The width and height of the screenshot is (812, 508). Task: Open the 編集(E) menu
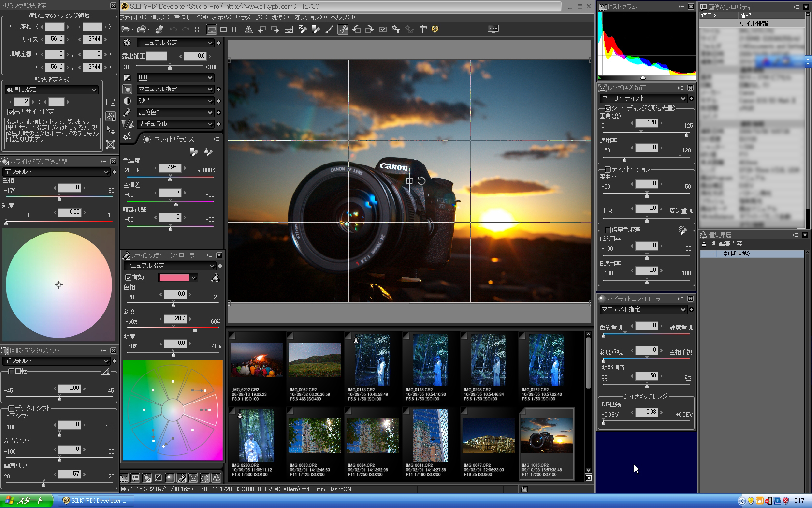click(x=160, y=17)
